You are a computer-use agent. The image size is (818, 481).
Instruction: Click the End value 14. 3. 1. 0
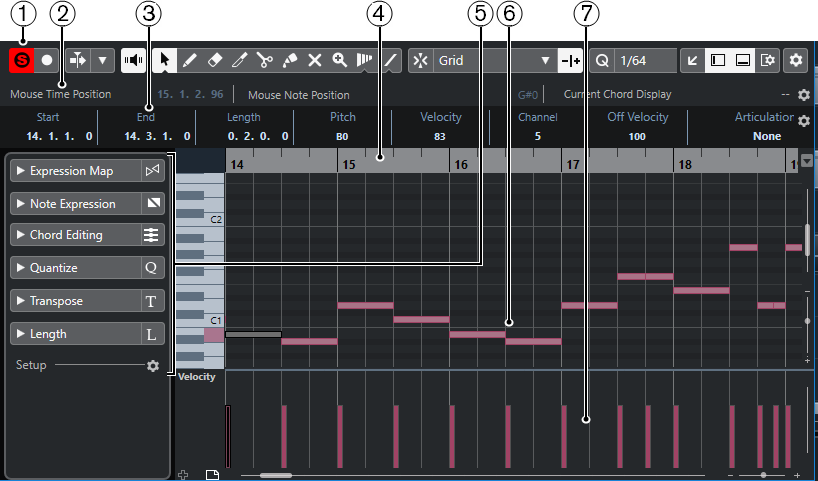pos(158,136)
